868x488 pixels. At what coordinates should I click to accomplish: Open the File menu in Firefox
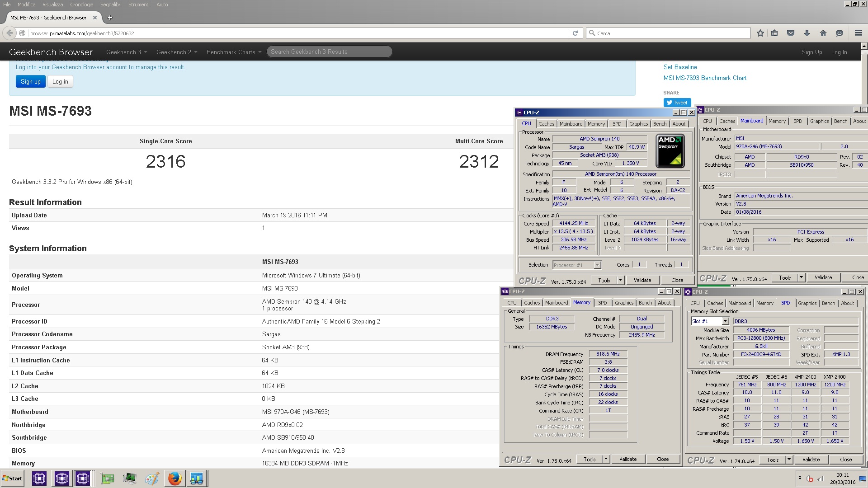tap(7, 5)
